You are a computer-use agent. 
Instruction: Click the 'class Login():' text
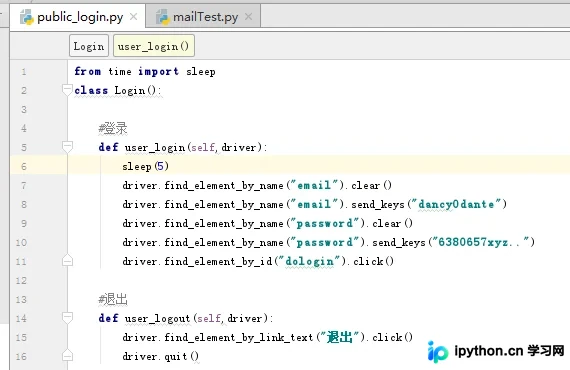coord(117,91)
